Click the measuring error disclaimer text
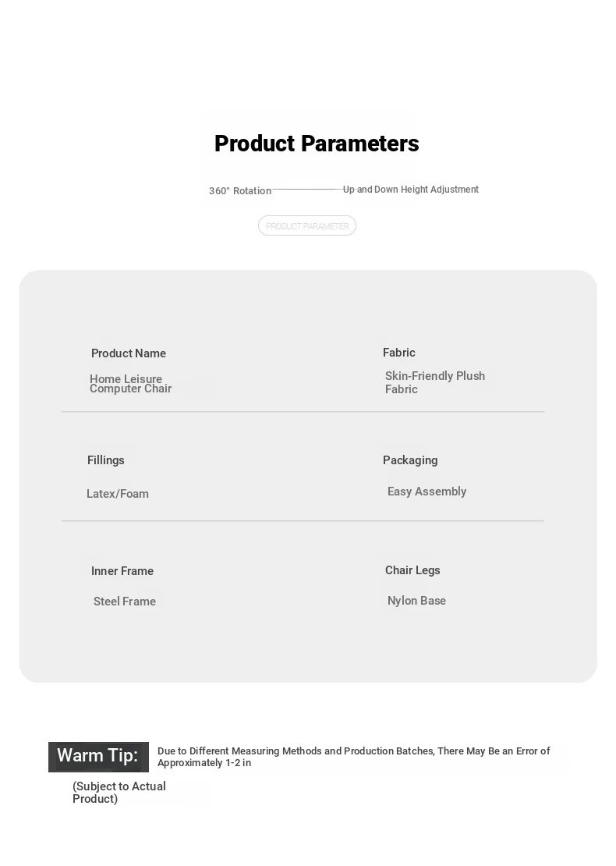This screenshot has width=616, height=866. point(354,757)
